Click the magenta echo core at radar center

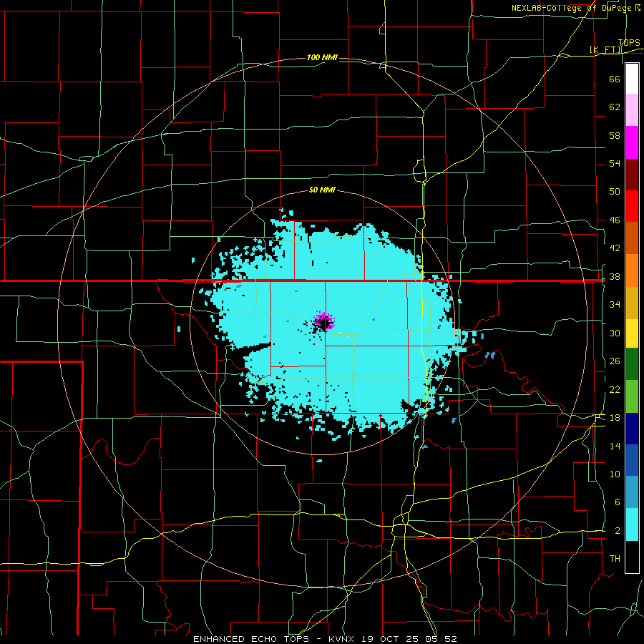(x=324, y=321)
